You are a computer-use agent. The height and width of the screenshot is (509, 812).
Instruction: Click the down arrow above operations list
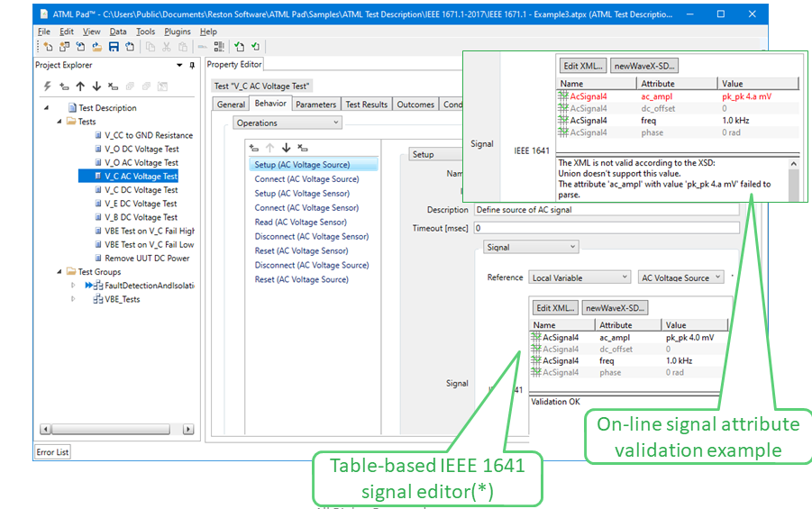coord(286,148)
